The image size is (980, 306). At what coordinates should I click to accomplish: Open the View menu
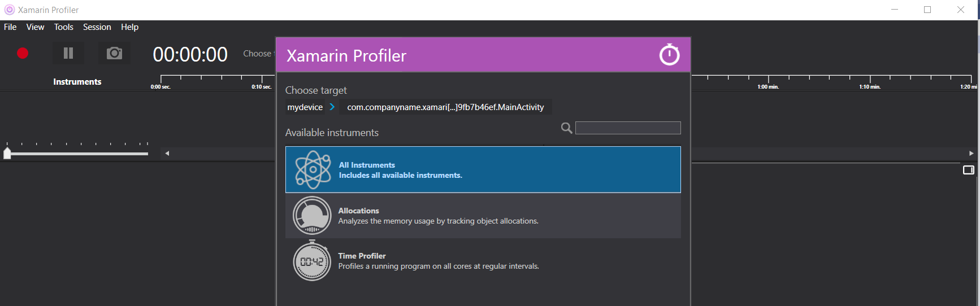(x=35, y=27)
